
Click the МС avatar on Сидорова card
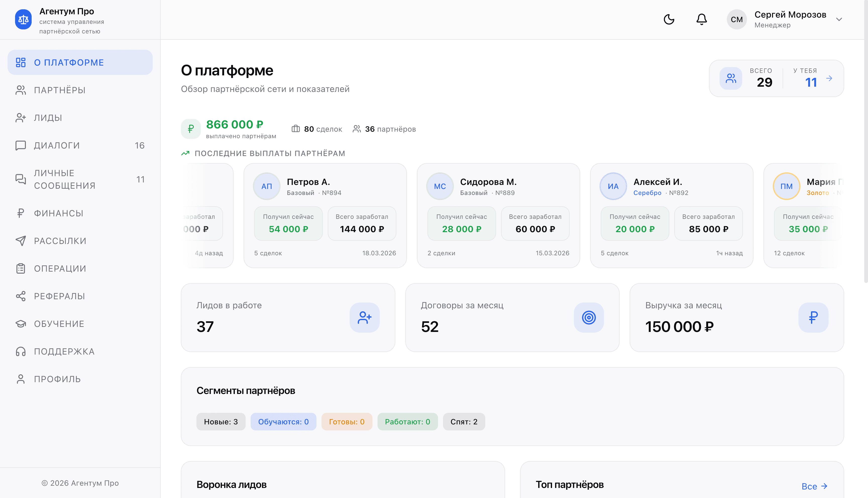coord(440,186)
